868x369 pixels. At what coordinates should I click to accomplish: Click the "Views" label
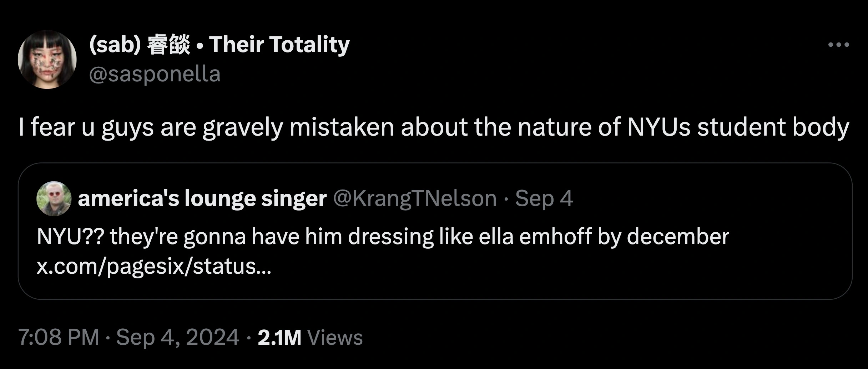click(335, 337)
